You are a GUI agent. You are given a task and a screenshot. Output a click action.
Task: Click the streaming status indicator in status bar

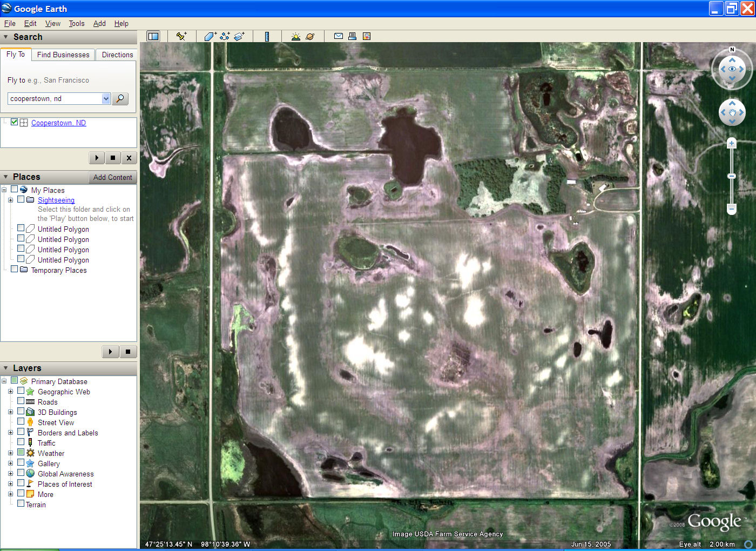(x=748, y=545)
